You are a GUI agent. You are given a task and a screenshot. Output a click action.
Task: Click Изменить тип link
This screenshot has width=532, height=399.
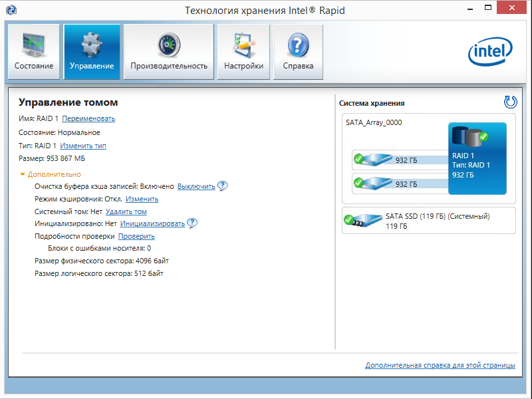[x=83, y=146]
